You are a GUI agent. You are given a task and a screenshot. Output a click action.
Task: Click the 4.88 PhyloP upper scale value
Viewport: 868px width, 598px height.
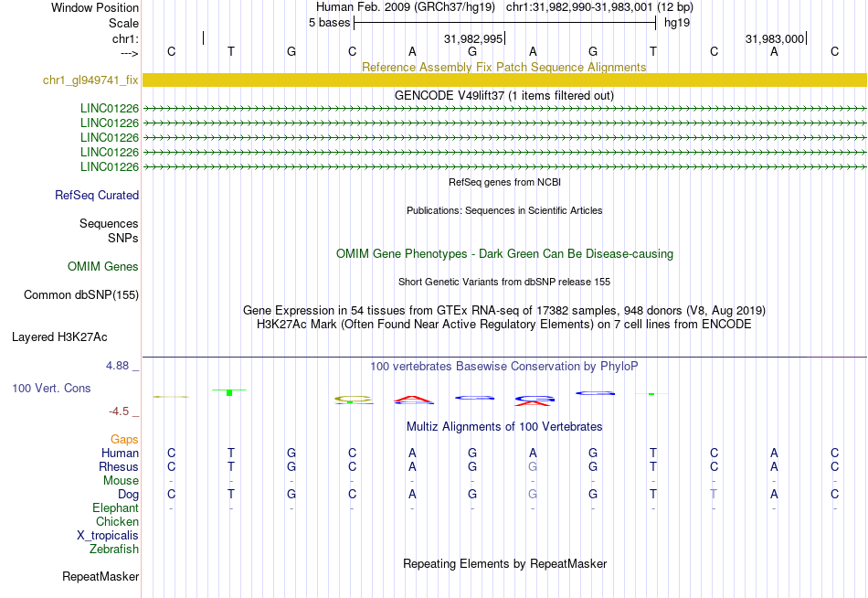[x=117, y=366]
